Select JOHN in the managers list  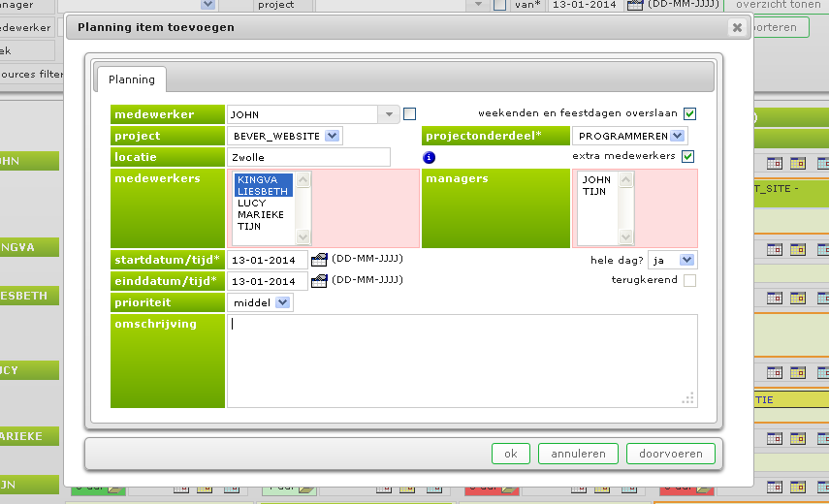point(597,179)
